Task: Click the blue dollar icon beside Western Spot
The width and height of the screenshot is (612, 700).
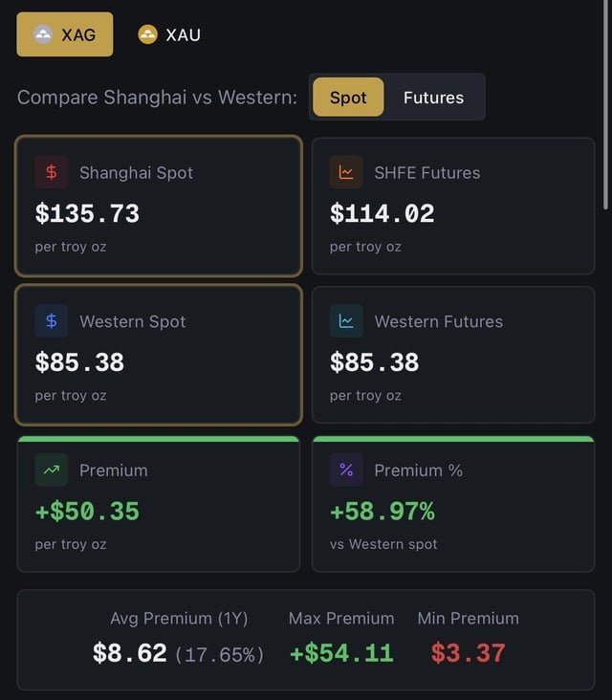Action: click(x=52, y=321)
